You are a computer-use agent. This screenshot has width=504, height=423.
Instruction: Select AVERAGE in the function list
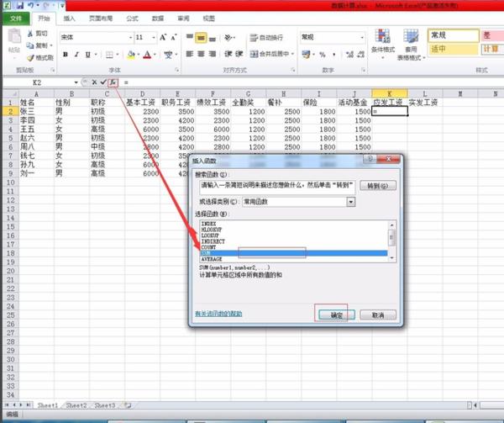(x=212, y=259)
